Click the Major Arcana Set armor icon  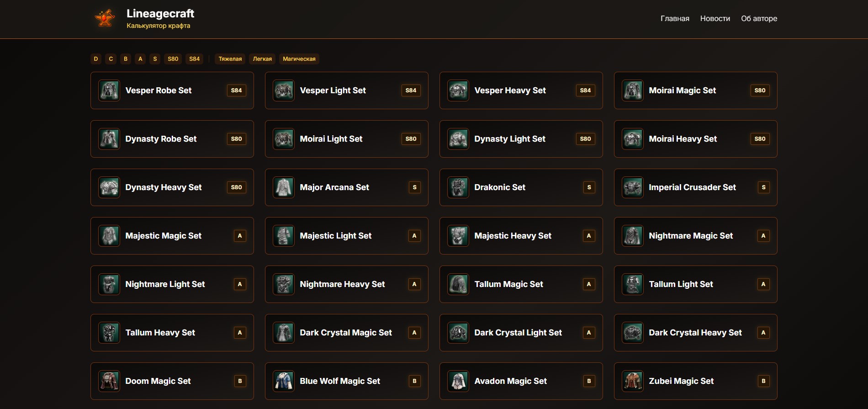[x=284, y=187]
